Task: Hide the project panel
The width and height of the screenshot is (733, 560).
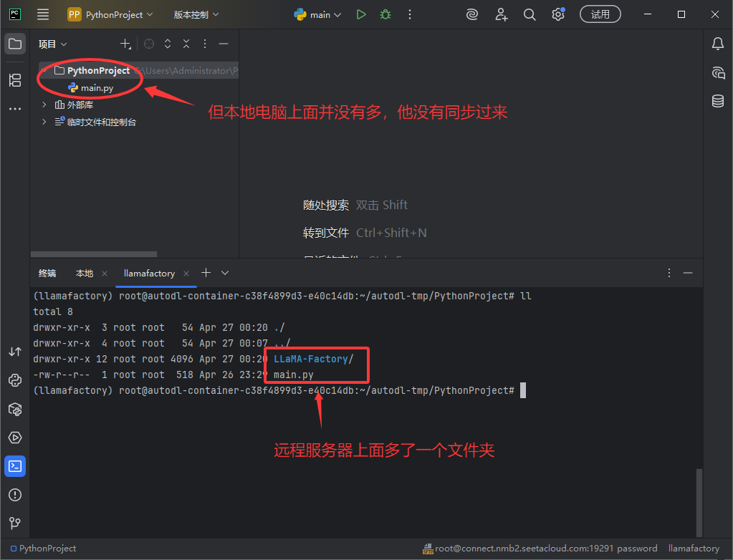Action: click(224, 44)
